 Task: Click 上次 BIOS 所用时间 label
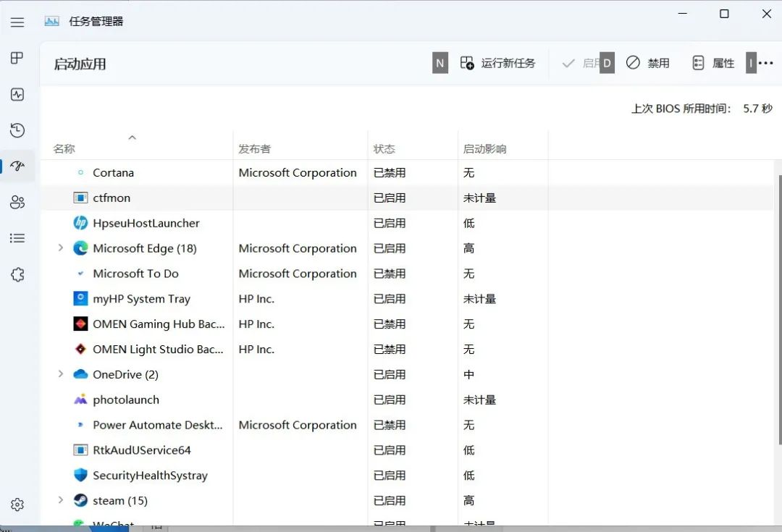[x=681, y=109]
